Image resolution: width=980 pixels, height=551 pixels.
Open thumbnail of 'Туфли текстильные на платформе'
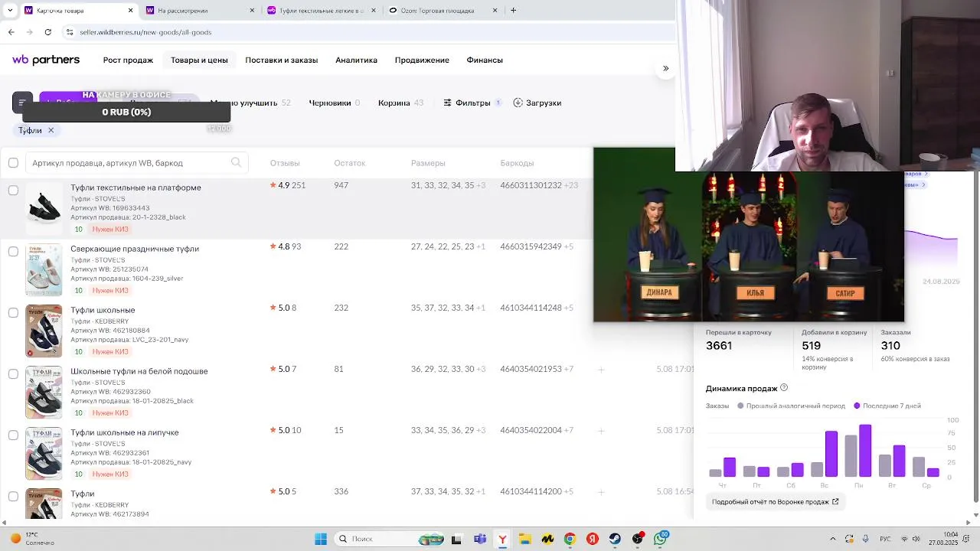coord(44,208)
